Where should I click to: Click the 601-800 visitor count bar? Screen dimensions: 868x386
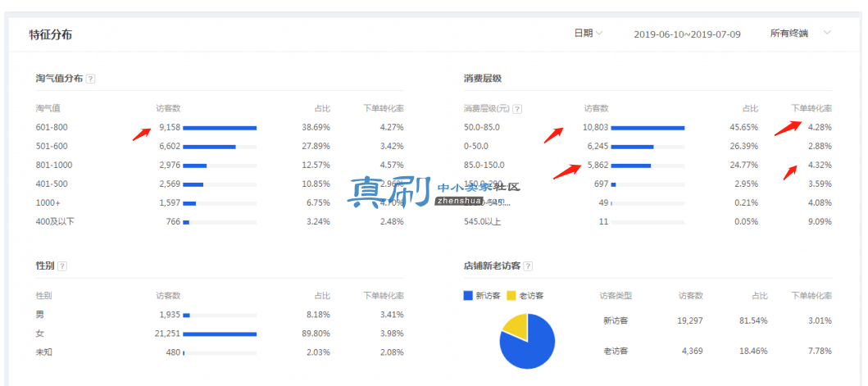click(x=220, y=128)
